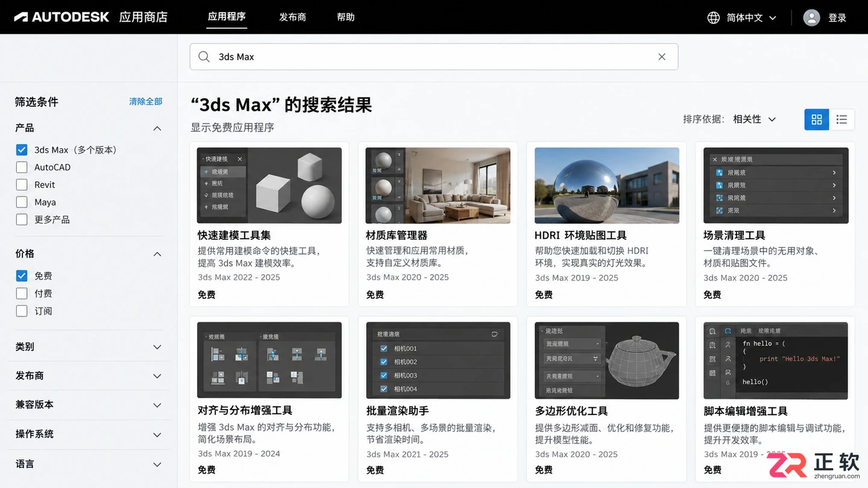Check the 付费 price filter
868x488 pixels.
(x=22, y=293)
